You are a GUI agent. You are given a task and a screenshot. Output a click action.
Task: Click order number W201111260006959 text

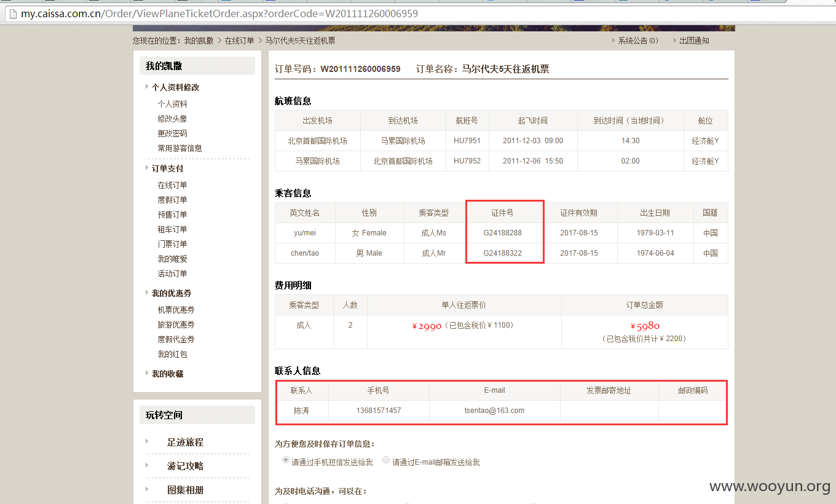coord(360,69)
